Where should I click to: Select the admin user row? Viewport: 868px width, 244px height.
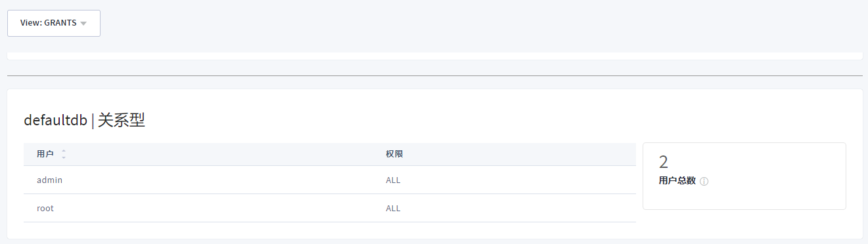(x=330, y=180)
